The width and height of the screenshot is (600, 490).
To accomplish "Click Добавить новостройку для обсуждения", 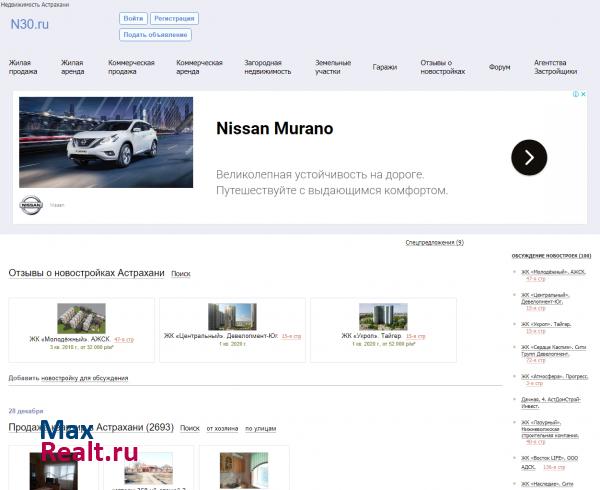I will coord(68,378).
